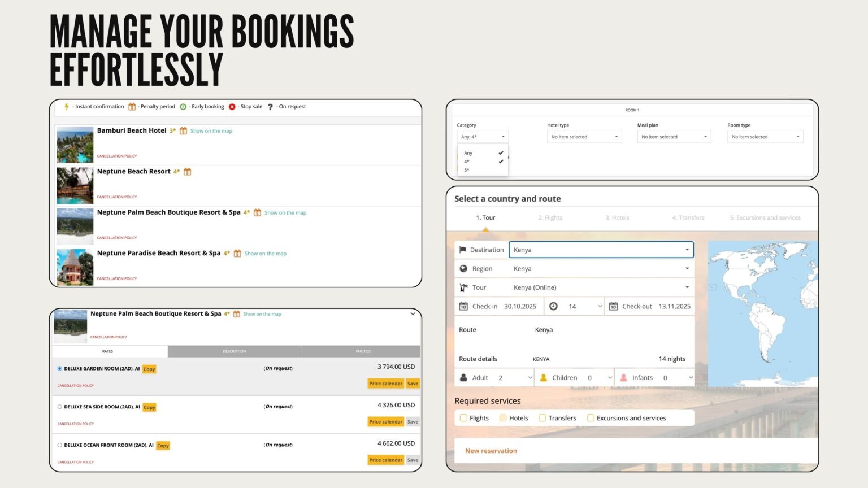Open the Bamburi Beach Hotel thumbnail
This screenshot has width=868, height=488.
click(x=75, y=145)
